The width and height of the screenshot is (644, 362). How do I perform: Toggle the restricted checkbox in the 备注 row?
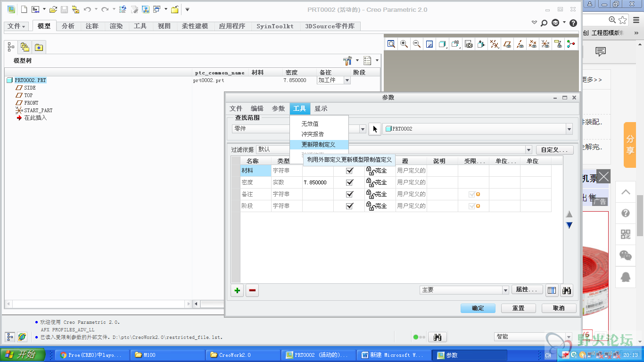click(x=471, y=194)
